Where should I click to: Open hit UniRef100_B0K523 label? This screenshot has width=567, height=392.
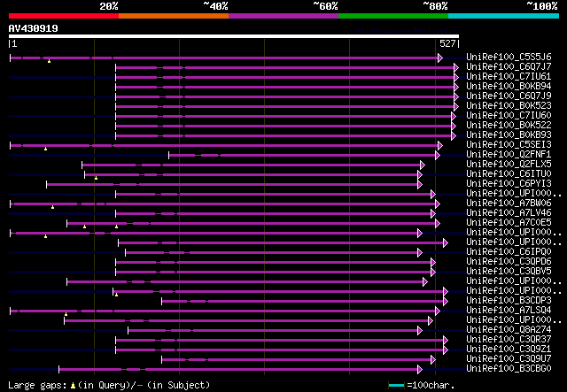coord(509,105)
